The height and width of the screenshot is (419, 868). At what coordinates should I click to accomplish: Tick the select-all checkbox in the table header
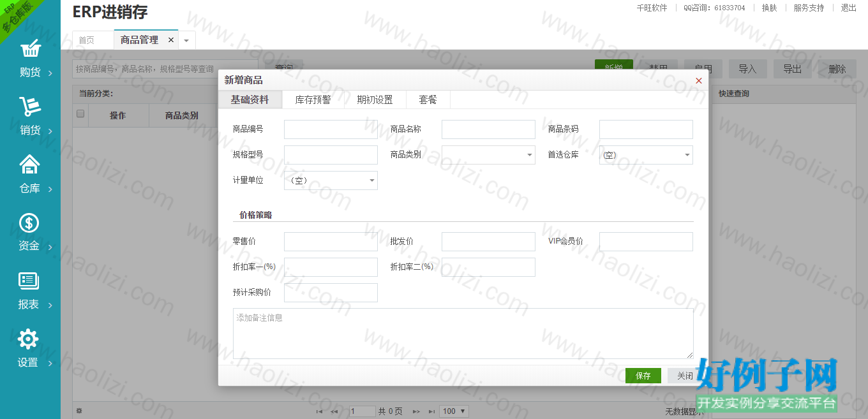(x=80, y=114)
